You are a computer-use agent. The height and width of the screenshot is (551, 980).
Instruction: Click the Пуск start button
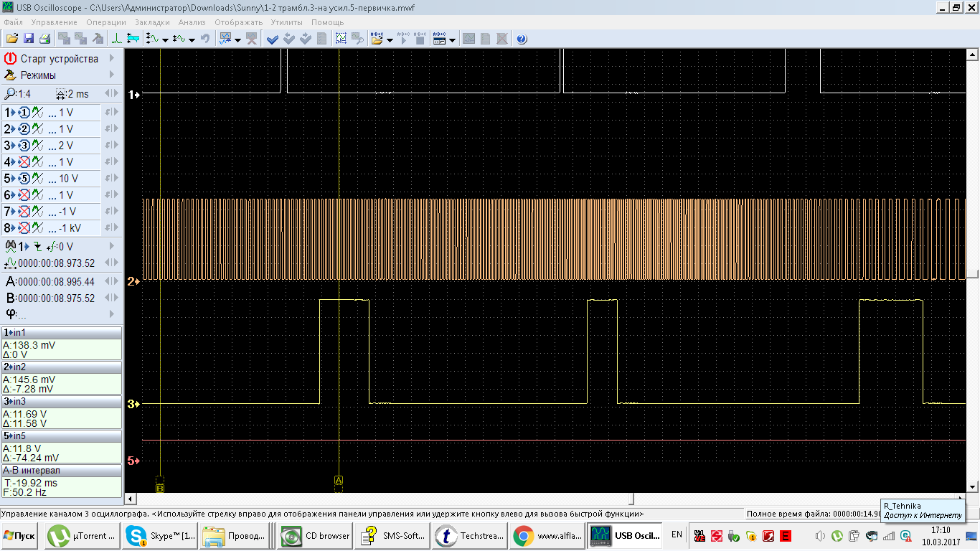tap(20, 535)
